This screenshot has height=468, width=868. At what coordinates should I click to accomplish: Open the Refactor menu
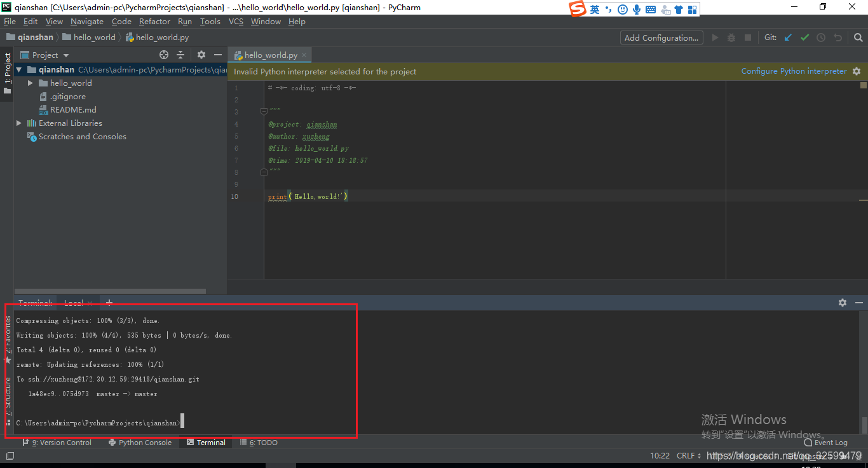[155, 22]
